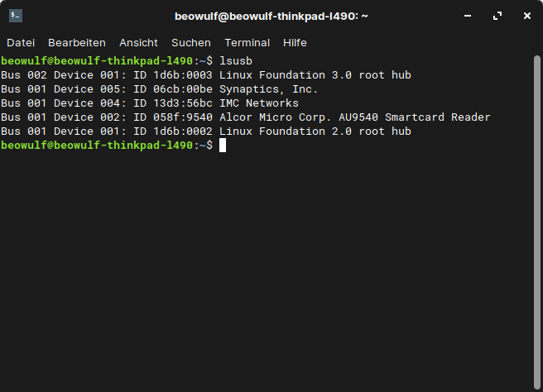543x392 pixels.
Task: Open the Datei menu
Action: (21, 42)
